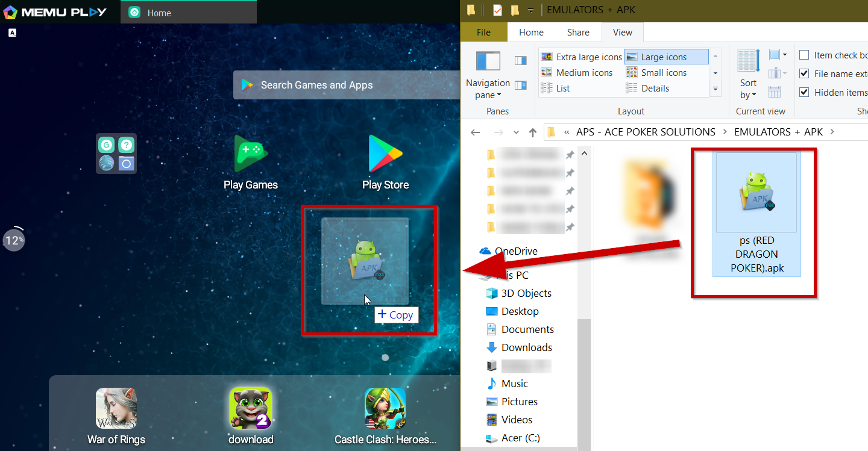
Task: Move layout gallery up one row
Action: point(715,57)
